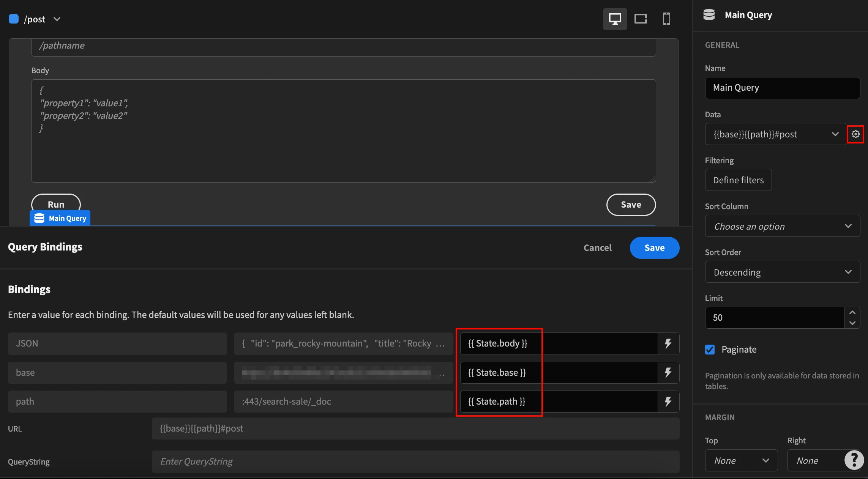Click the JSON binding name field
This screenshot has height=479, width=868.
(x=117, y=343)
